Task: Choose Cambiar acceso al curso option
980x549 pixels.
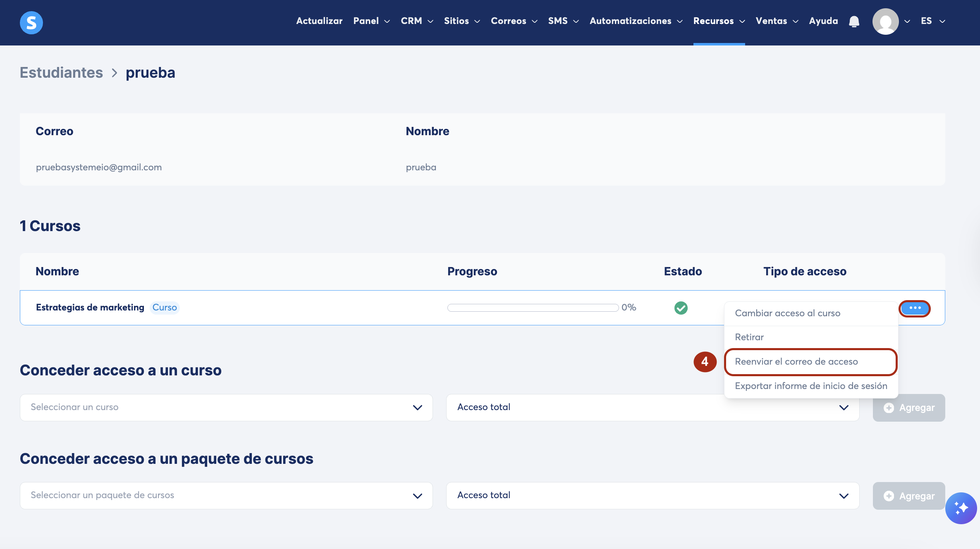Action: tap(787, 313)
